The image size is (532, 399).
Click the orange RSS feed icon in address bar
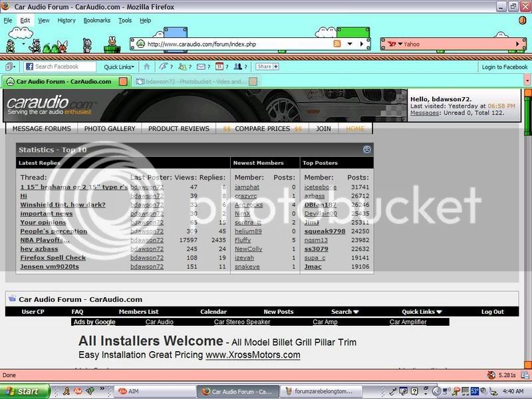pos(337,44)
